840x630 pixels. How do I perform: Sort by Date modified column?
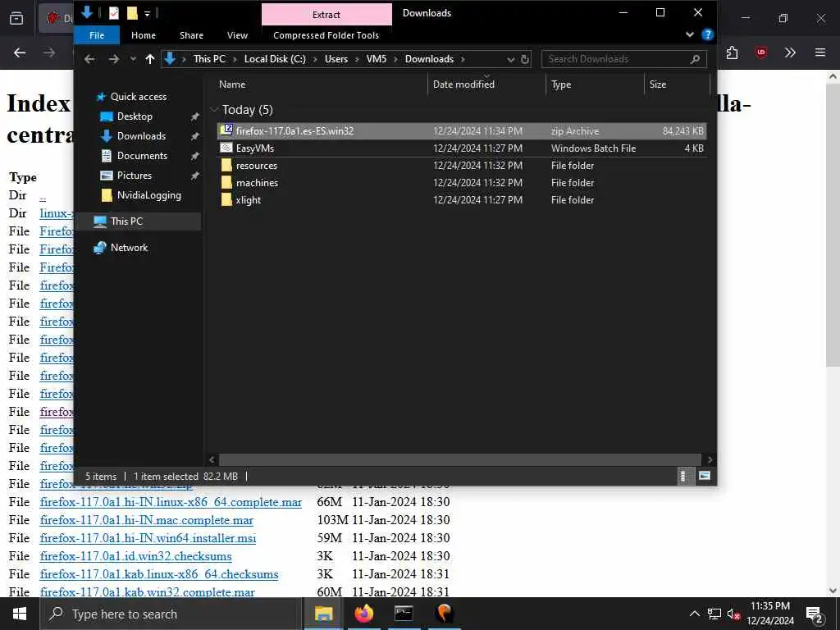click(463, 84)
